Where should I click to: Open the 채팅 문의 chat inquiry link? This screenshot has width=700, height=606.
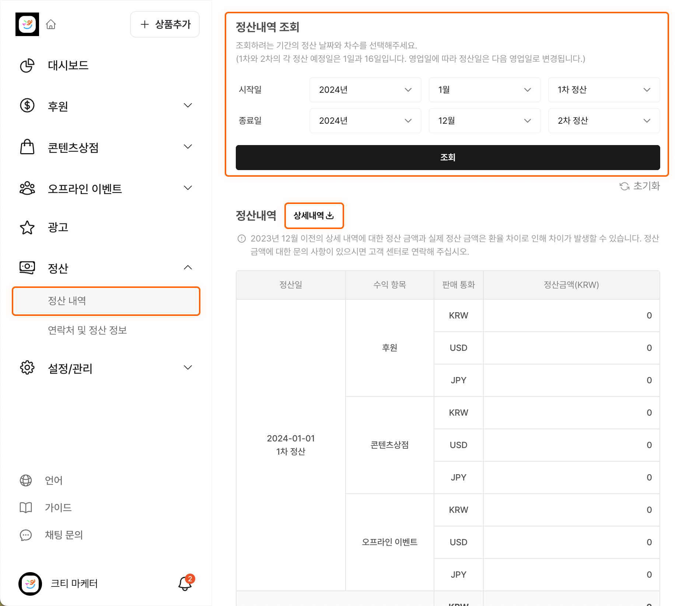[64, 535]
